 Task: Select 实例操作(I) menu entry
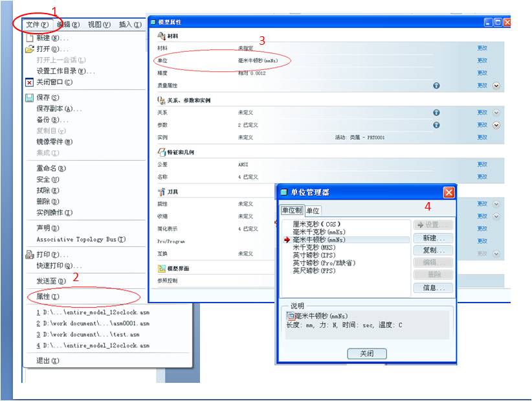pyautogui.click(x=54, y=212)
